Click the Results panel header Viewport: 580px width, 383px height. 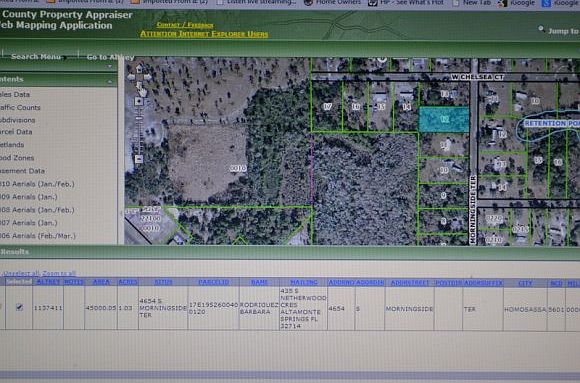pos(290,252)
